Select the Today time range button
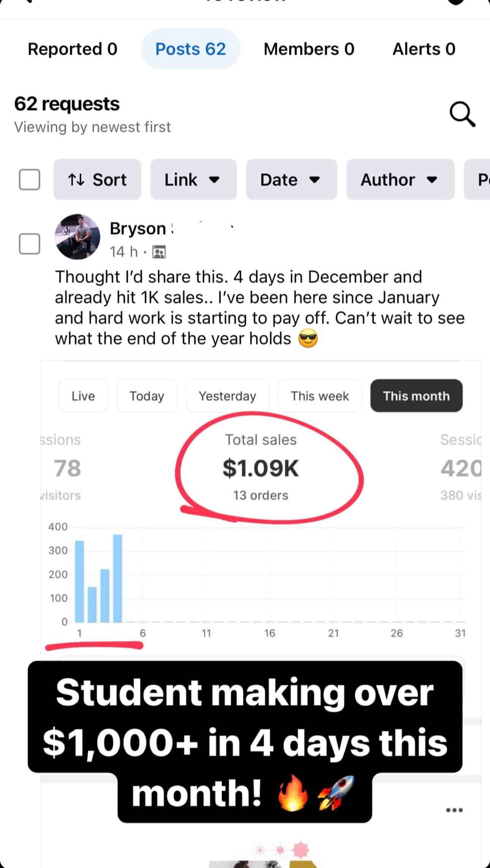490x868 pixels. coord(147,396)
